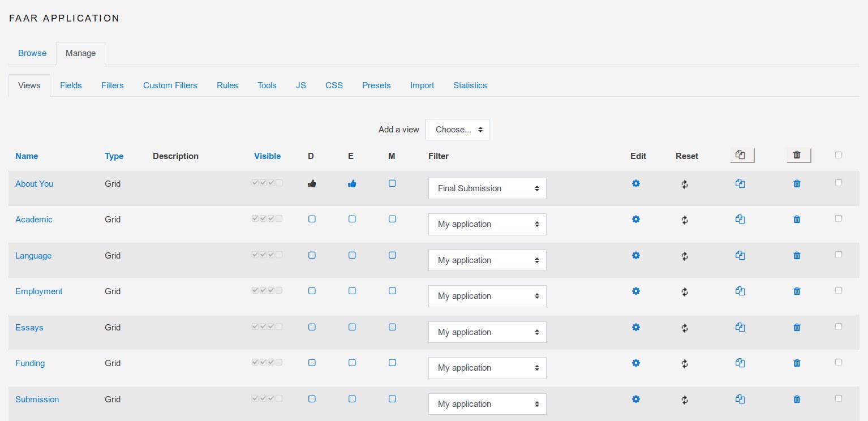This screenshot has height=421, width=868.
Task: Open edit gear for About You view
Action: point(636,183)
